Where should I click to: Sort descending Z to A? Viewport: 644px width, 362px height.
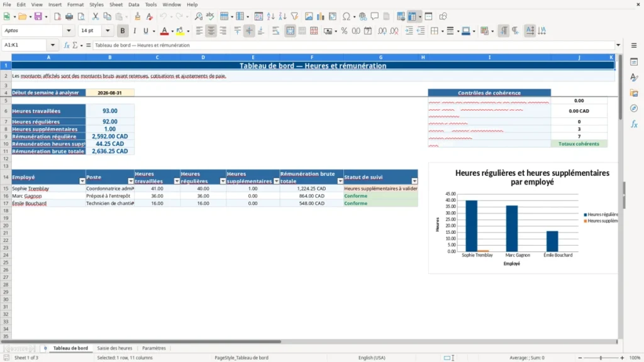tap(282, 16)
